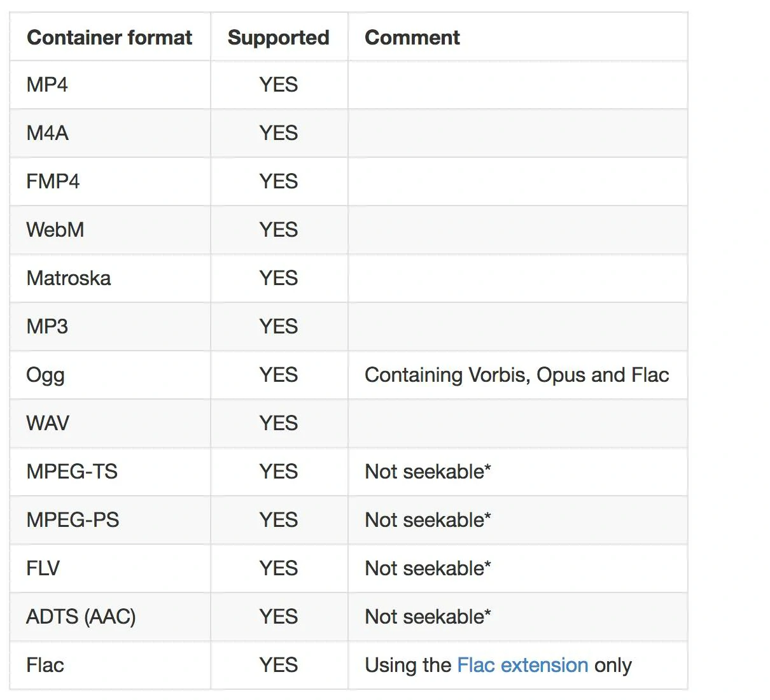
Task: Click Not seekable comment in MPEG-PS row
Action: (428, 520)
